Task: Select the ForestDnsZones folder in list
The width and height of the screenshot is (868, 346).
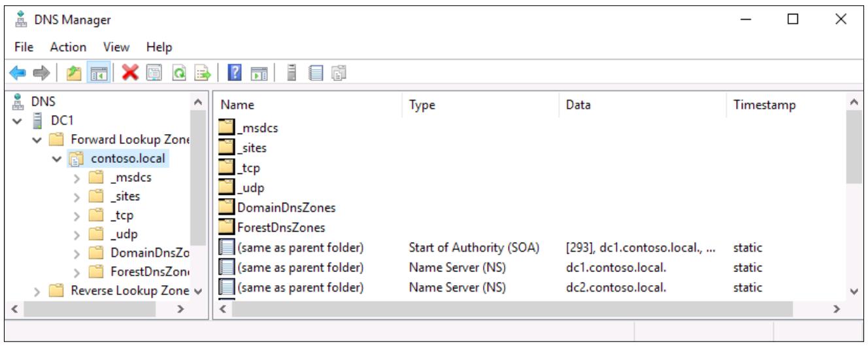Action: coord(272,228)
